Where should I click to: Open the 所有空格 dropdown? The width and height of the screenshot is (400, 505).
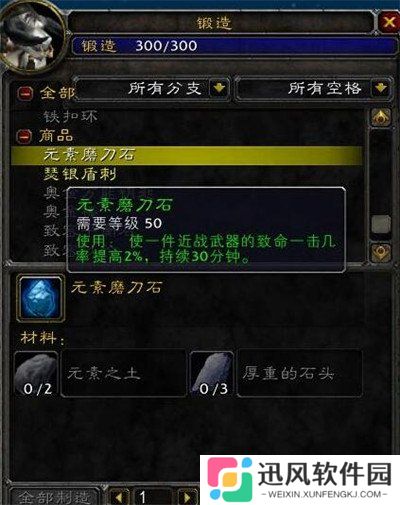click(x=381, y=88)
